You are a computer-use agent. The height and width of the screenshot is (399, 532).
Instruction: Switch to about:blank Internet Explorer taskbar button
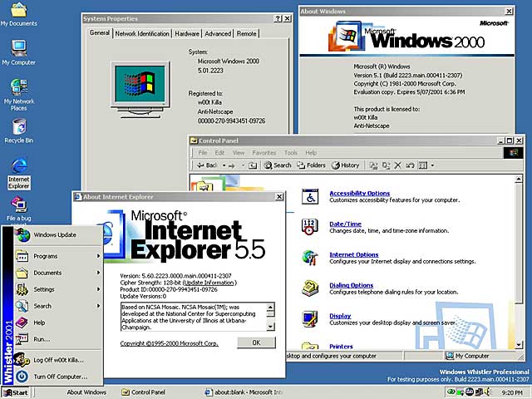(244, 392)
